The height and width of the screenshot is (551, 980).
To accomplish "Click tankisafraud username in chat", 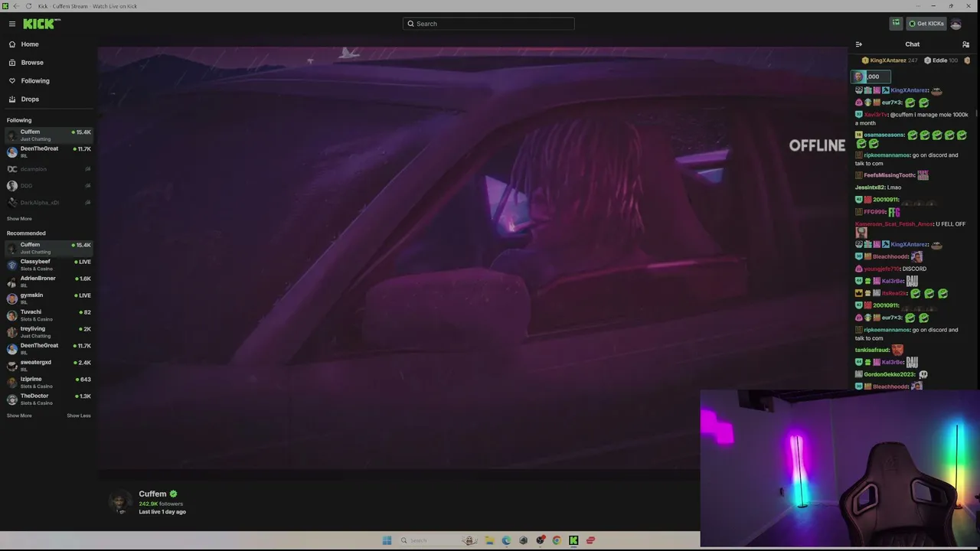I will point(873,350).
